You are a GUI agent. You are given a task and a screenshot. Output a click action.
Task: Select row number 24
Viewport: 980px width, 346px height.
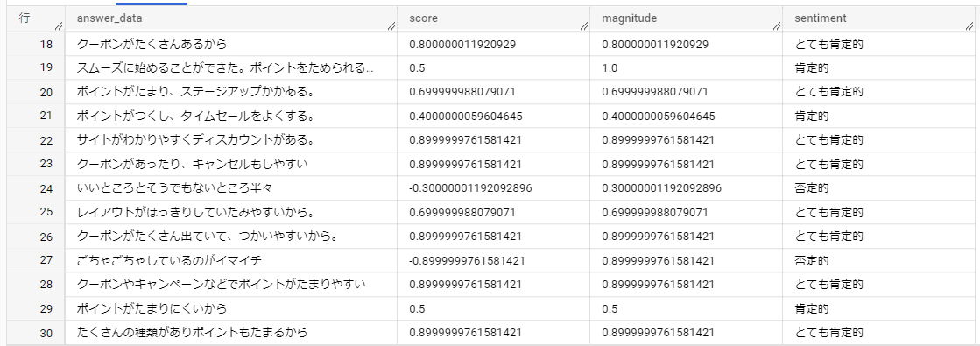[x=46, y=187]
